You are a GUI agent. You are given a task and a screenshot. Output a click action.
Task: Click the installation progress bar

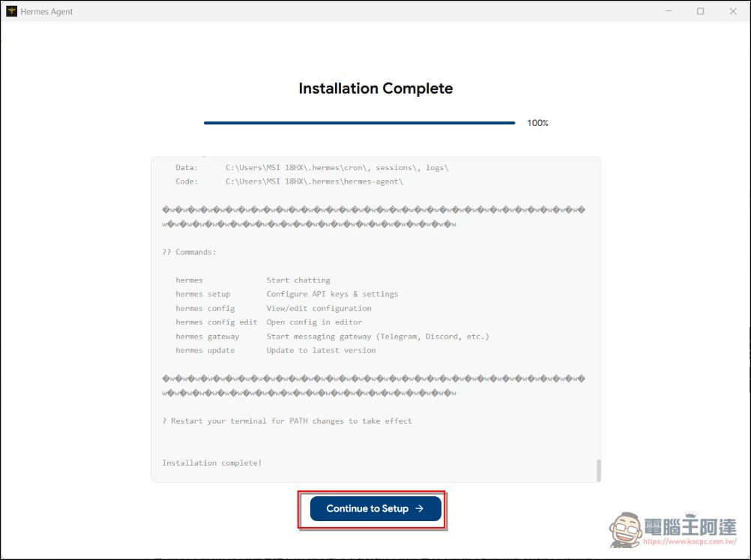359,123
